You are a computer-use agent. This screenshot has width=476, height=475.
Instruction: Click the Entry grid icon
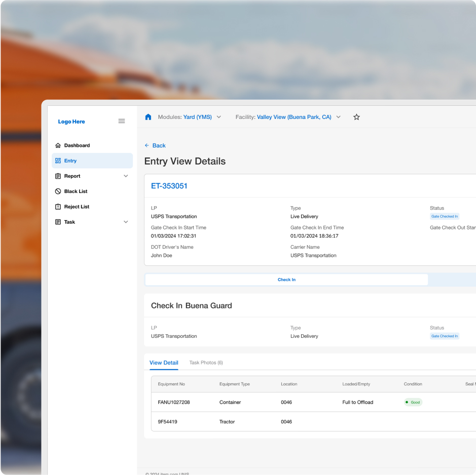(x=58, y=161)
